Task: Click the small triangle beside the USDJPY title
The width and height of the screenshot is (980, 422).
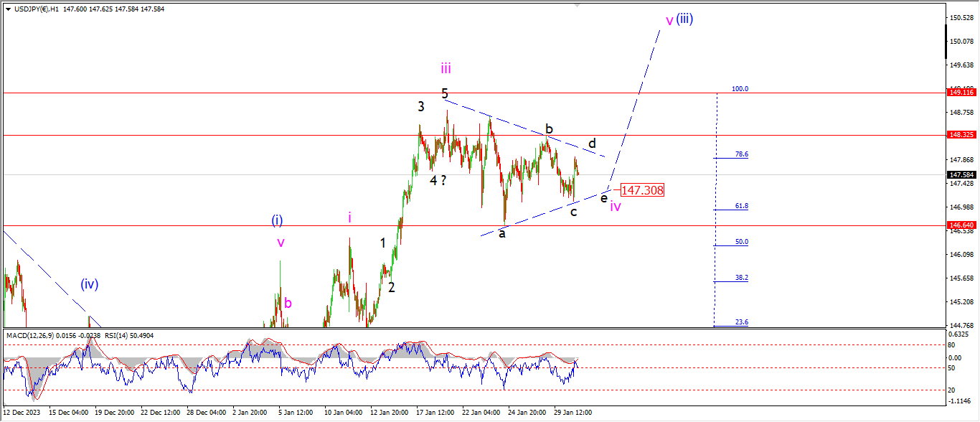Action: click(x=8, y=9)
